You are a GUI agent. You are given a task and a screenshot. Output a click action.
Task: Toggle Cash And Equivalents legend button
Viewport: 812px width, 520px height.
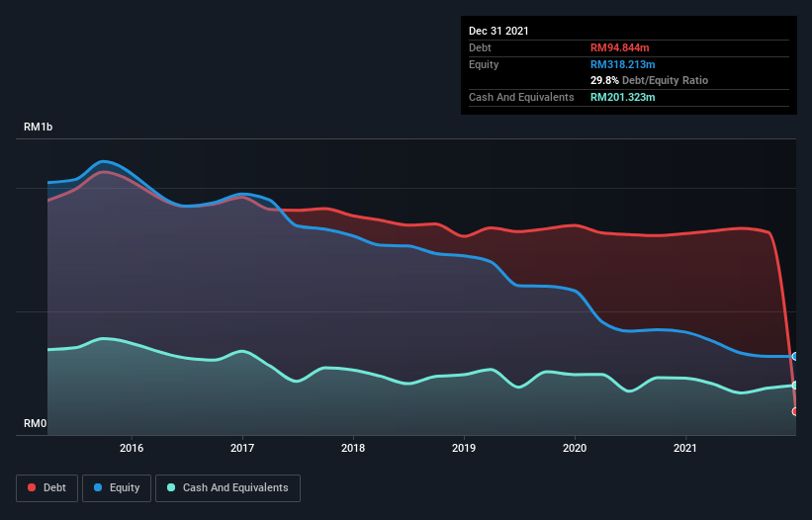coord(227,488)
